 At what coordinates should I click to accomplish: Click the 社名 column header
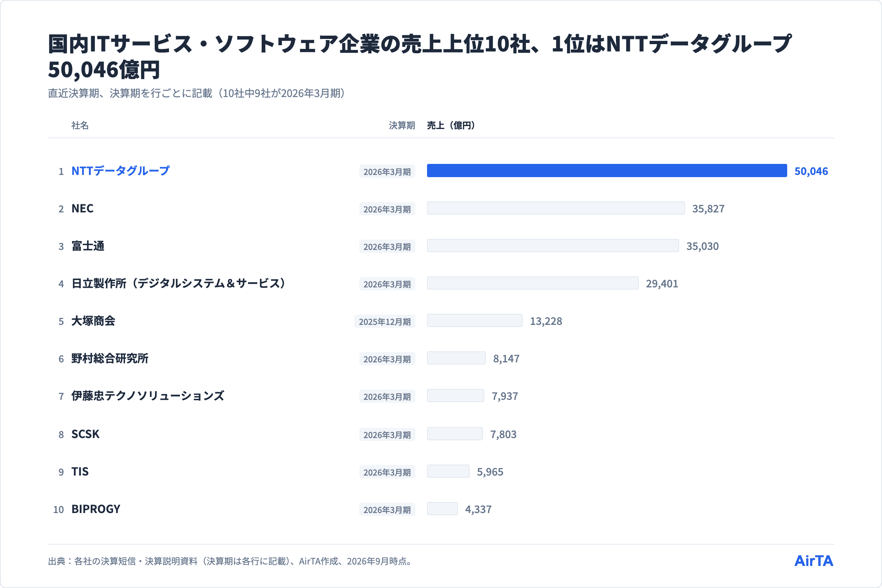pos(80,125)
